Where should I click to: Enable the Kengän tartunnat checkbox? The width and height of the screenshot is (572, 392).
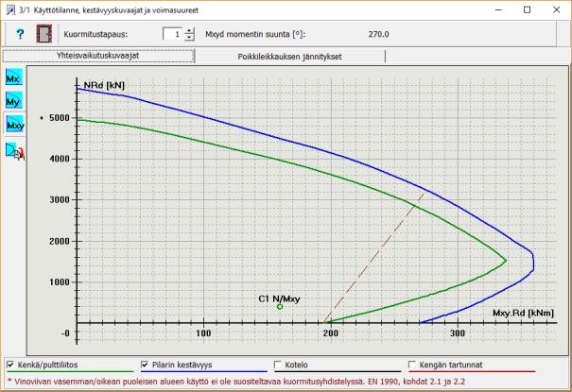coord(412,365)
